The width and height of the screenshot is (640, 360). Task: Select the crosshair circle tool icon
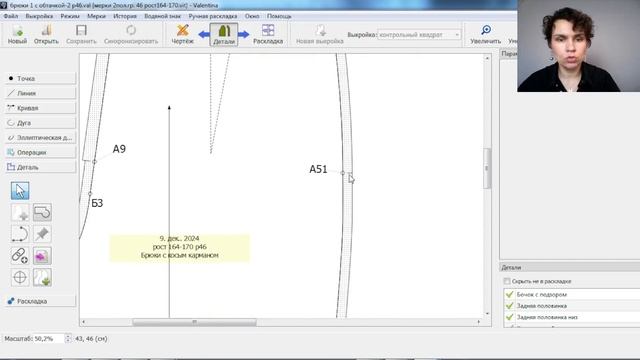(x=20, y=278)
